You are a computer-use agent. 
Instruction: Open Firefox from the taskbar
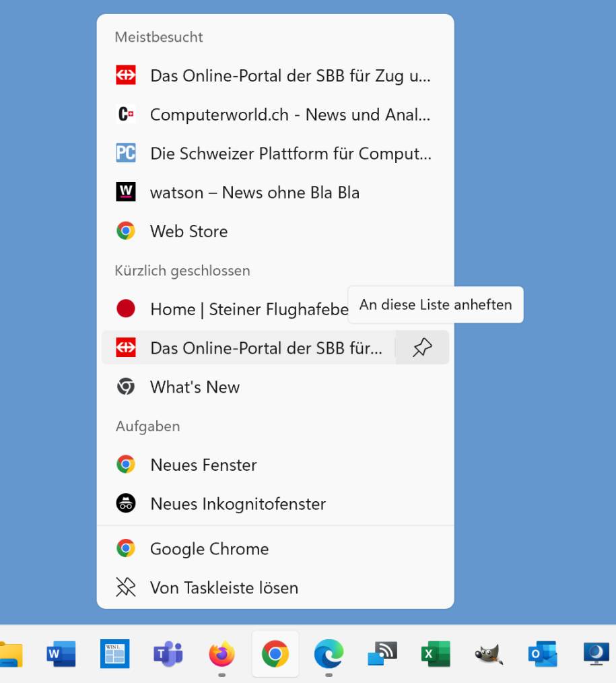pos(221,653)
